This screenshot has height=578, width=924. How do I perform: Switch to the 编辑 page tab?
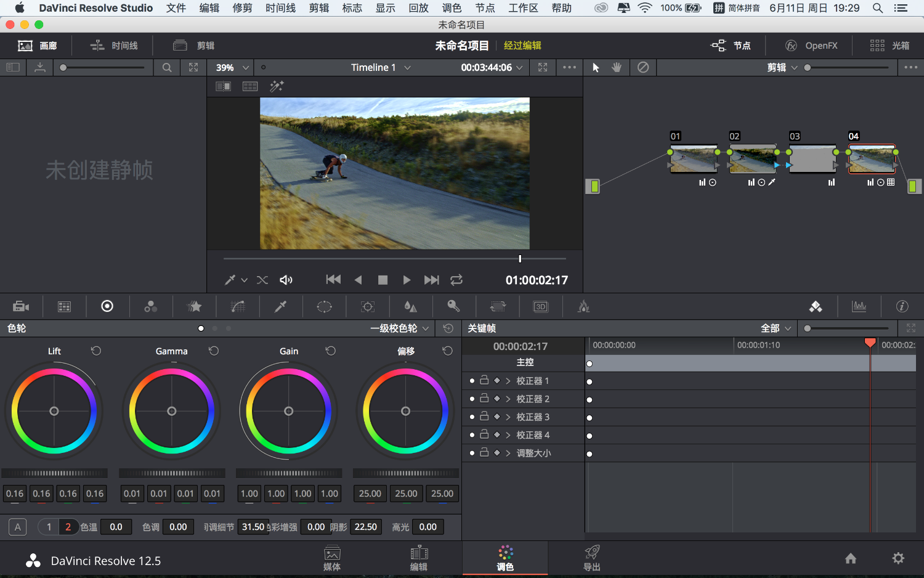[x=419, y=558]
